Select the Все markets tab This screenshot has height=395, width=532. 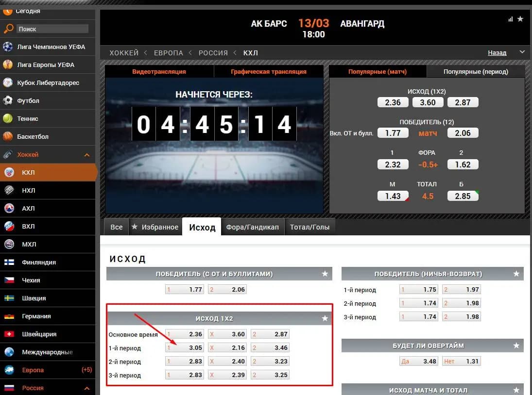pyautogui.click(x=117, y=227)
